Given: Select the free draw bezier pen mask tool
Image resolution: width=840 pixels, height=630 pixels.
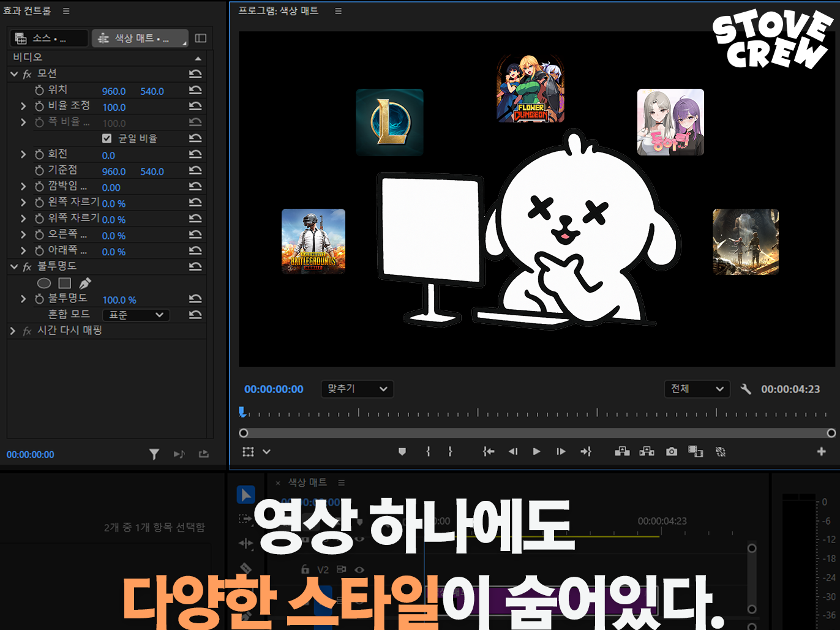Looking at the screenshot, I should [x=85, y=283].
